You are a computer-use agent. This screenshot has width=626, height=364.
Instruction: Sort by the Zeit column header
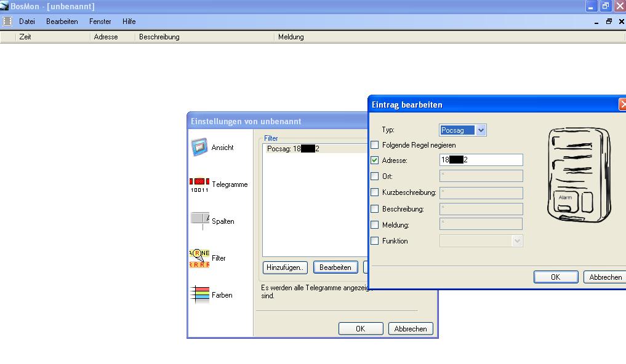coord(53,37)
